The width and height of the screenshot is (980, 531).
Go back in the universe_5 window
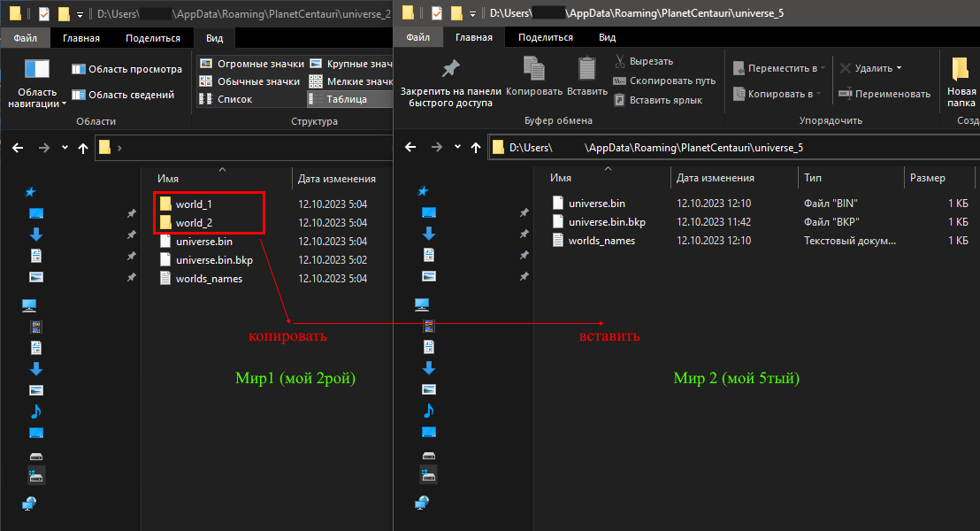pyautogui.click(x=410, y=147)
